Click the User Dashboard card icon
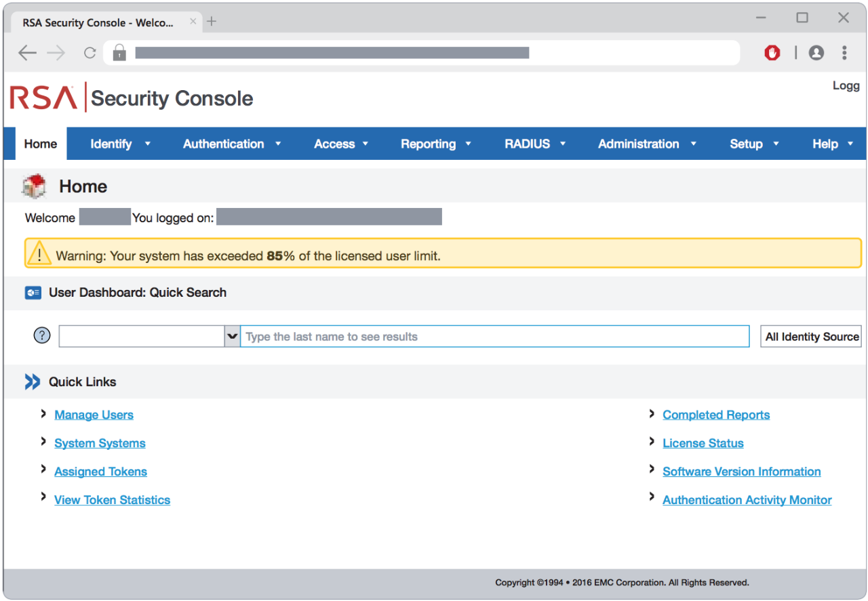868x601 pixels. pos(33,293)
